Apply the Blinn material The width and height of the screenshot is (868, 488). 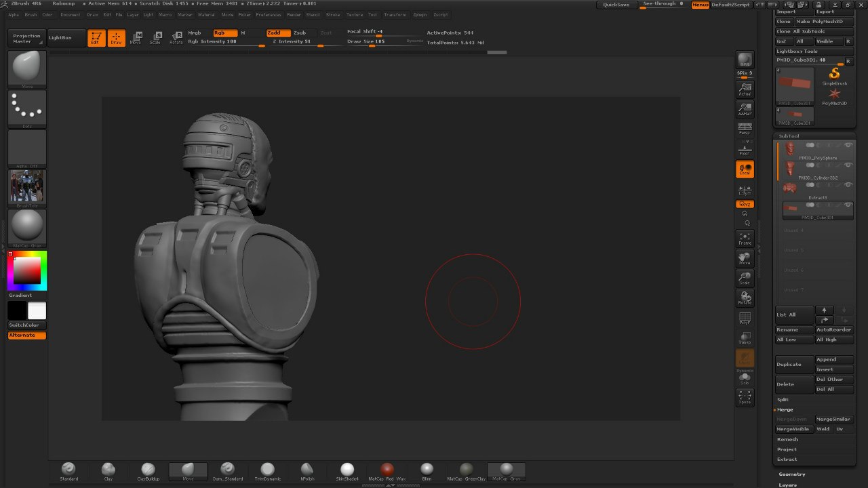(x=427, y=471)
